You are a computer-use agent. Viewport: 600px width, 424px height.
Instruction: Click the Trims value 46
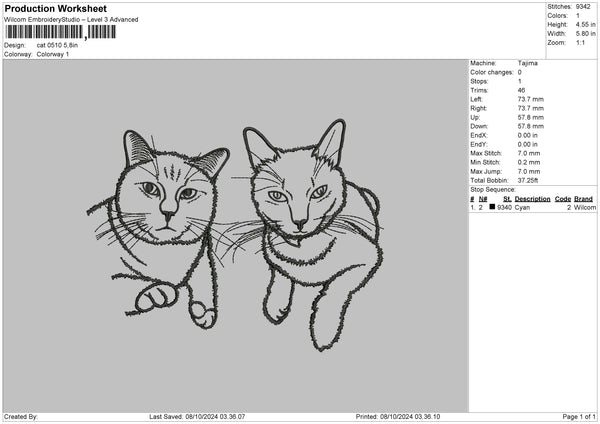(521, 90)
